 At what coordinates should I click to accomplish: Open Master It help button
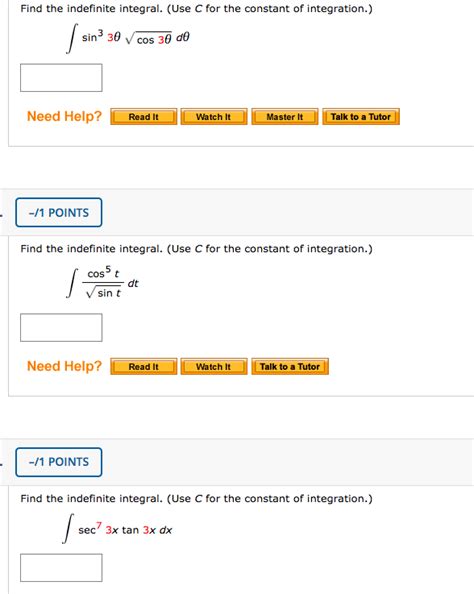(x=285, y=117)
